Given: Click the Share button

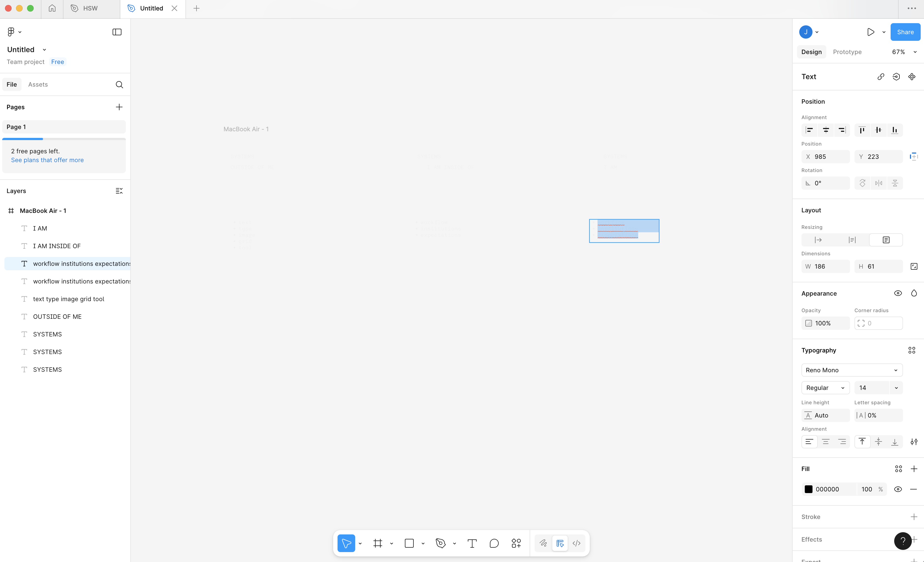Looking at the screenshot, I should pos(905,32).
